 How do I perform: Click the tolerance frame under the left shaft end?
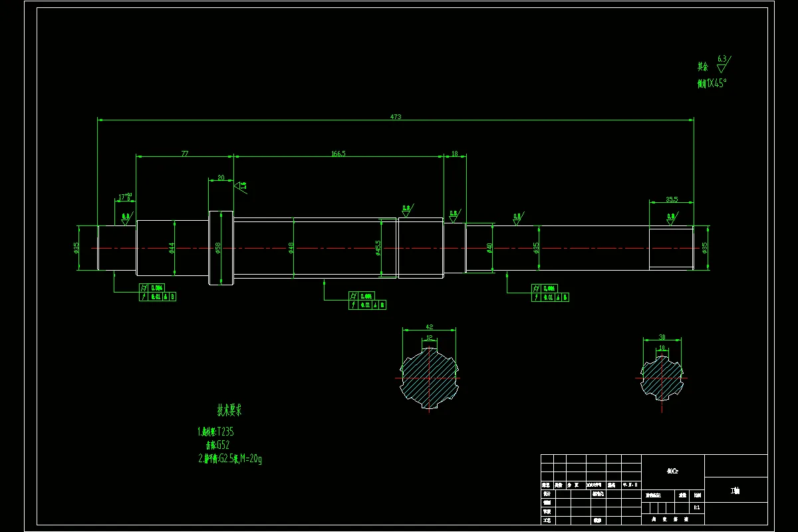point(158,293)
